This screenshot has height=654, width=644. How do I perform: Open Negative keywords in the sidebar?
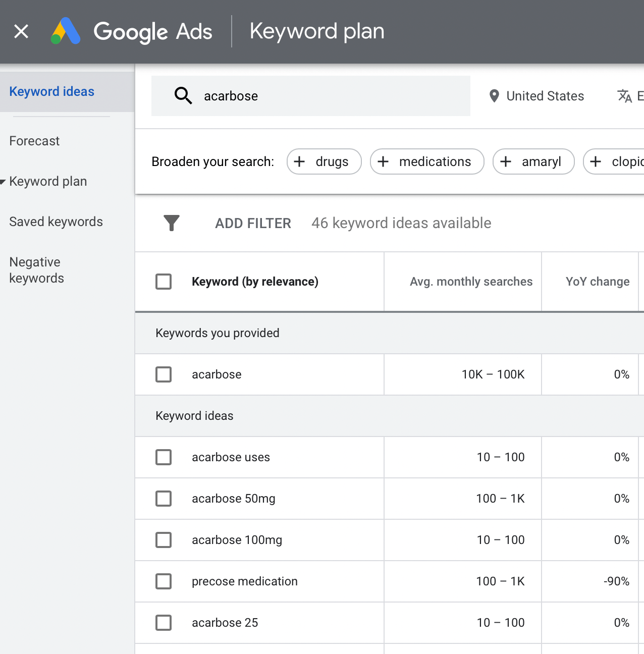pos(36,270)
